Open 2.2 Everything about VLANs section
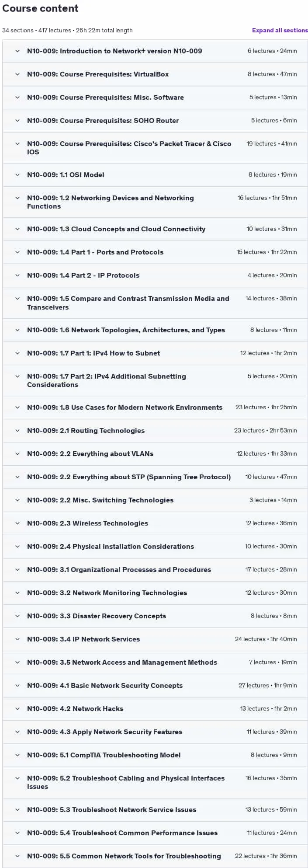308x868 pixels. click(x=155, y=454)
